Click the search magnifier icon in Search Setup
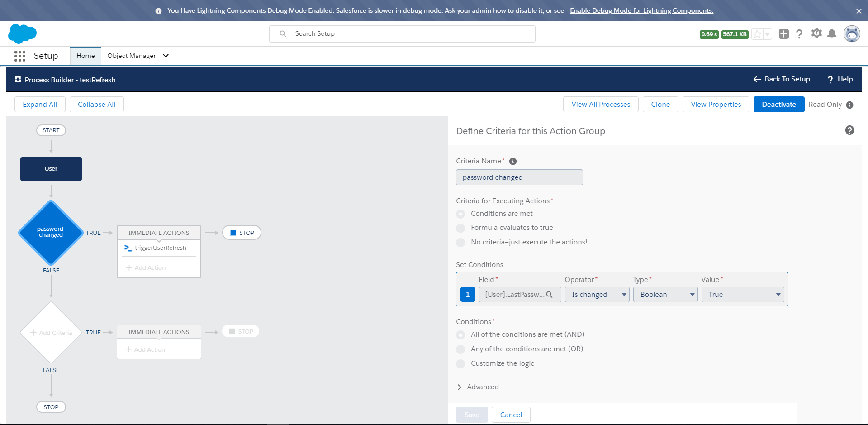Screen dimensions: 868x425 coord(283,34)
